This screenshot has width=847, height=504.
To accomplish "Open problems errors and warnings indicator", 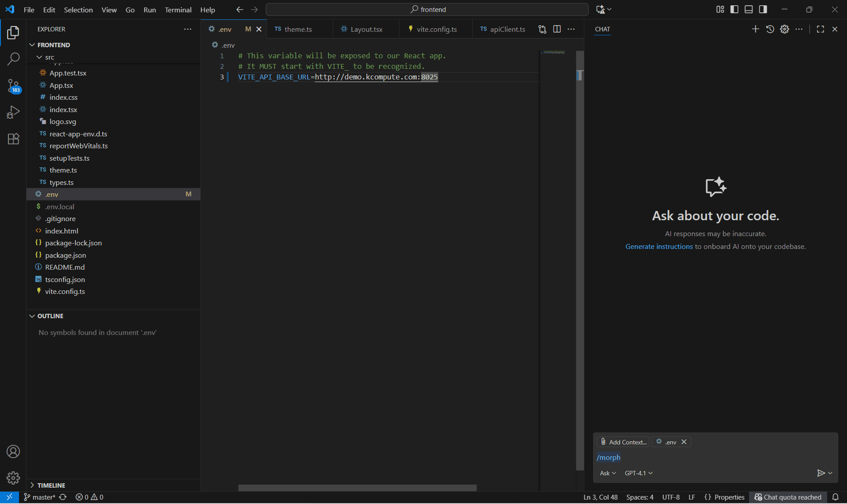I will (90, 497).
